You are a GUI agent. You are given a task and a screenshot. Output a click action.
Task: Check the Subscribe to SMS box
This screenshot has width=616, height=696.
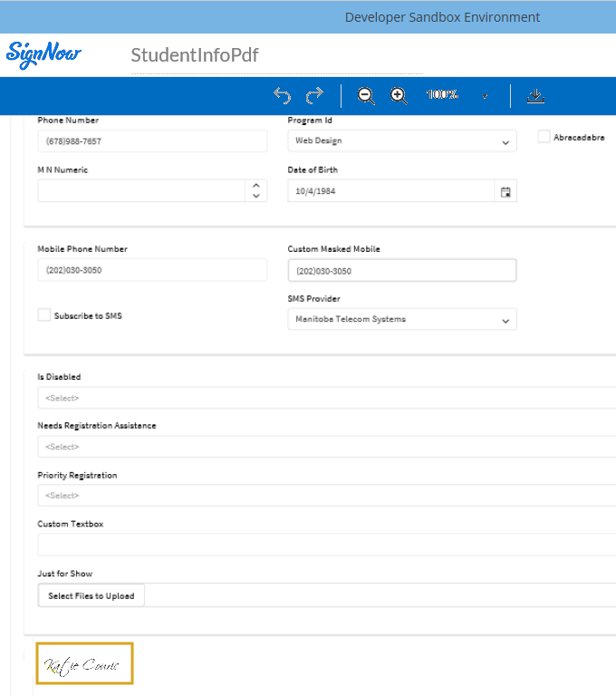pyautogui.click(x=44, y=315)
